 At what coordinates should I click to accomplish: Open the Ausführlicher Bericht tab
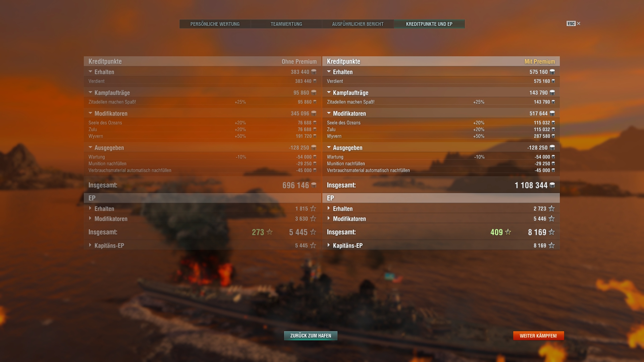point(358,24)
